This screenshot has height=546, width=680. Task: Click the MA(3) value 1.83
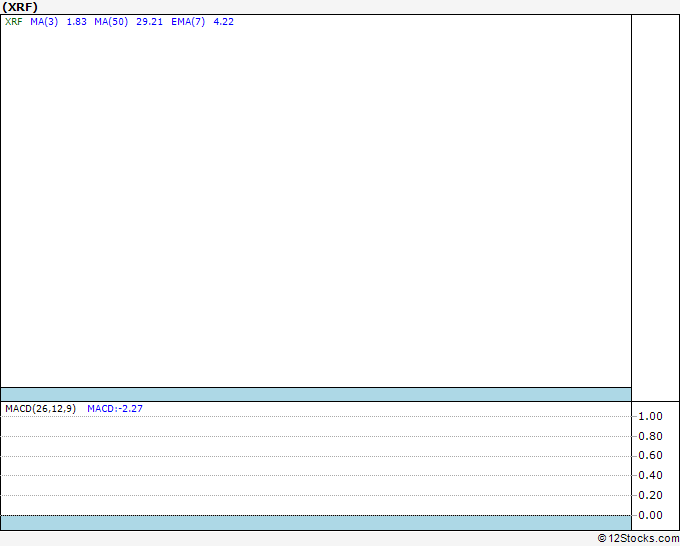76,22
